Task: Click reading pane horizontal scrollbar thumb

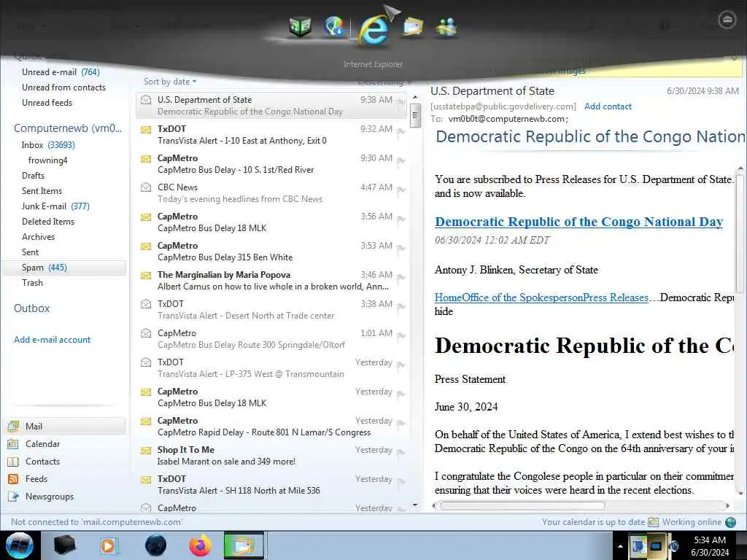Action: (x=522, y=506)
